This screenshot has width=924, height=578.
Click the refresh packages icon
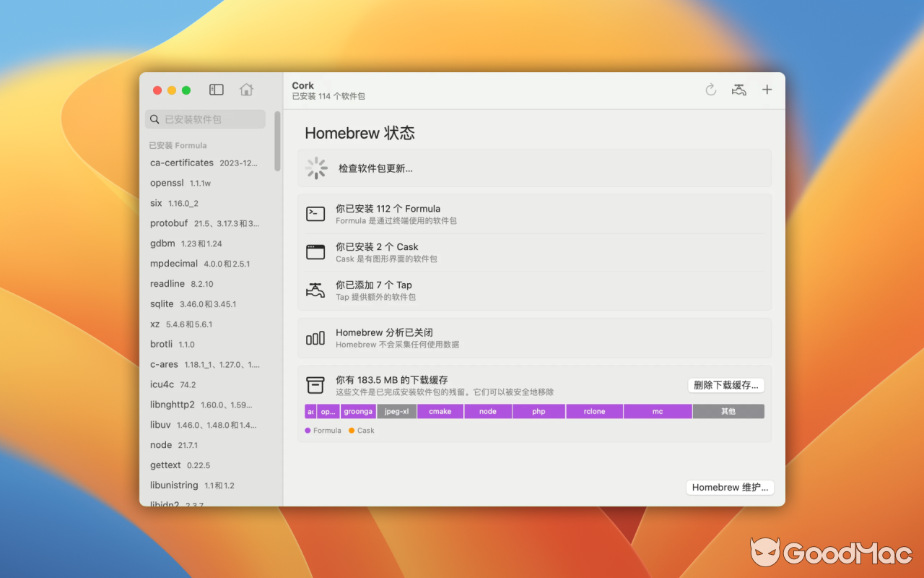tap(710, 90)
